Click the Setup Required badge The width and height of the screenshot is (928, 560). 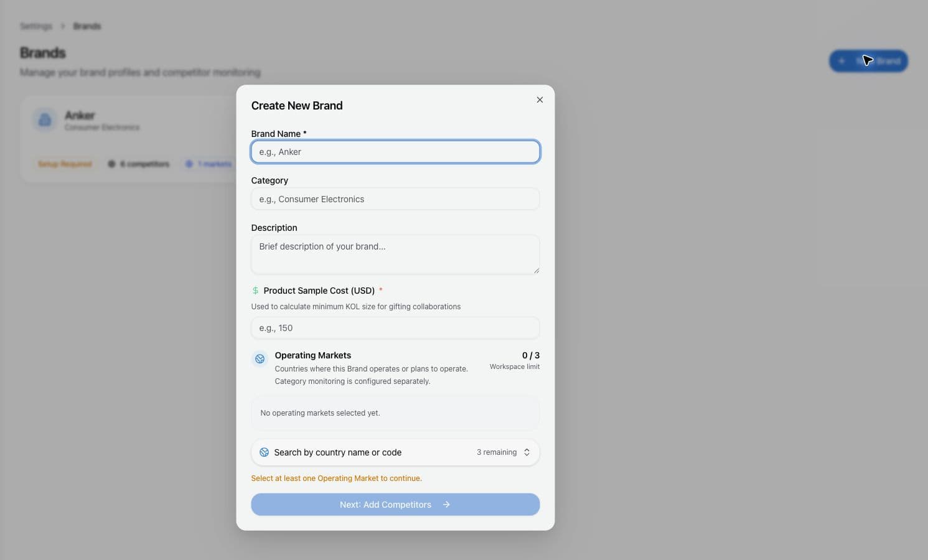tap(65, 164)
